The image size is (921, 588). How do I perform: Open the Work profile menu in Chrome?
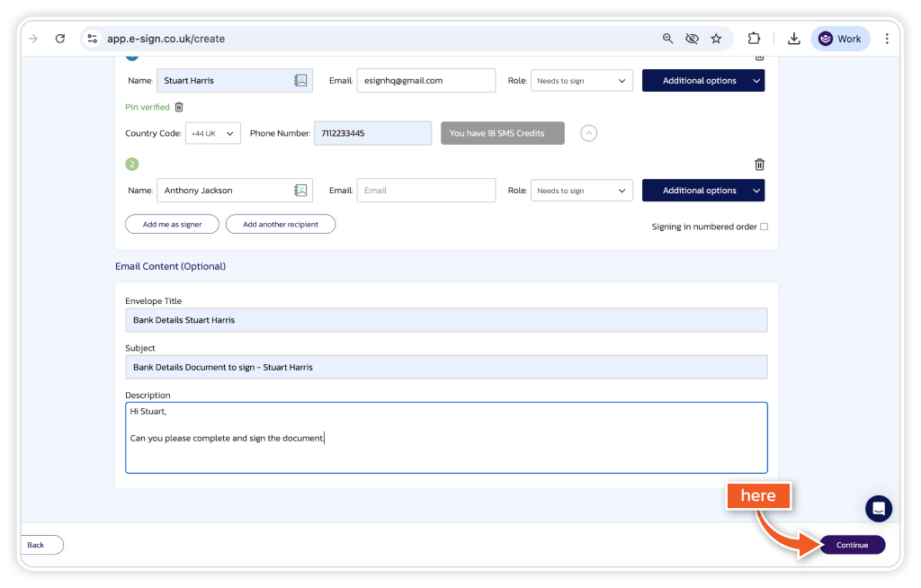(840, 39)
